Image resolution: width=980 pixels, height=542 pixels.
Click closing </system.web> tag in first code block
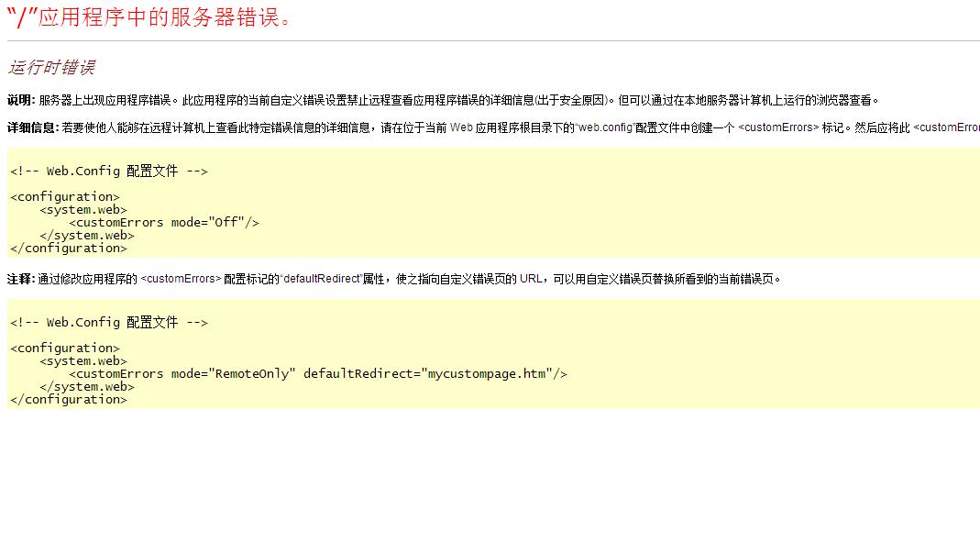[87, 236]
